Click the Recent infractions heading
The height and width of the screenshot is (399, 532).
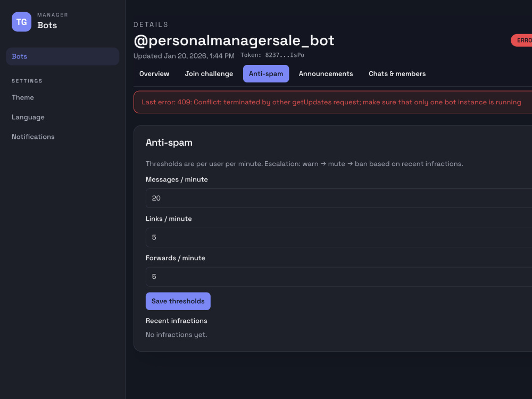(x=177, y=321)
